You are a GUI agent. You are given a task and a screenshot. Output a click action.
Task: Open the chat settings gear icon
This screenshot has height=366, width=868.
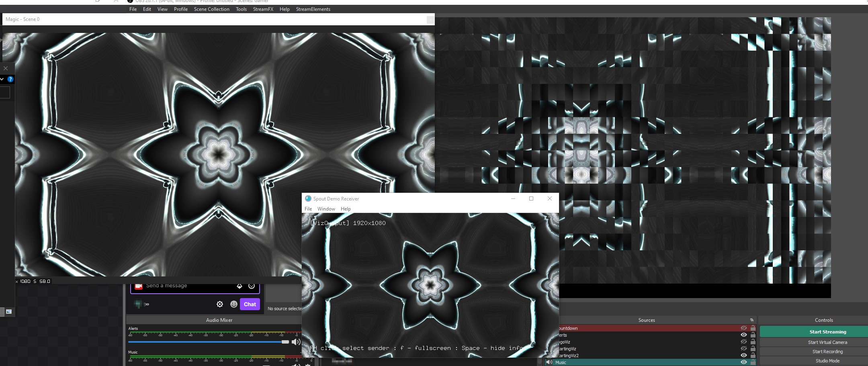pyautogui.click(x=220, y=304)
